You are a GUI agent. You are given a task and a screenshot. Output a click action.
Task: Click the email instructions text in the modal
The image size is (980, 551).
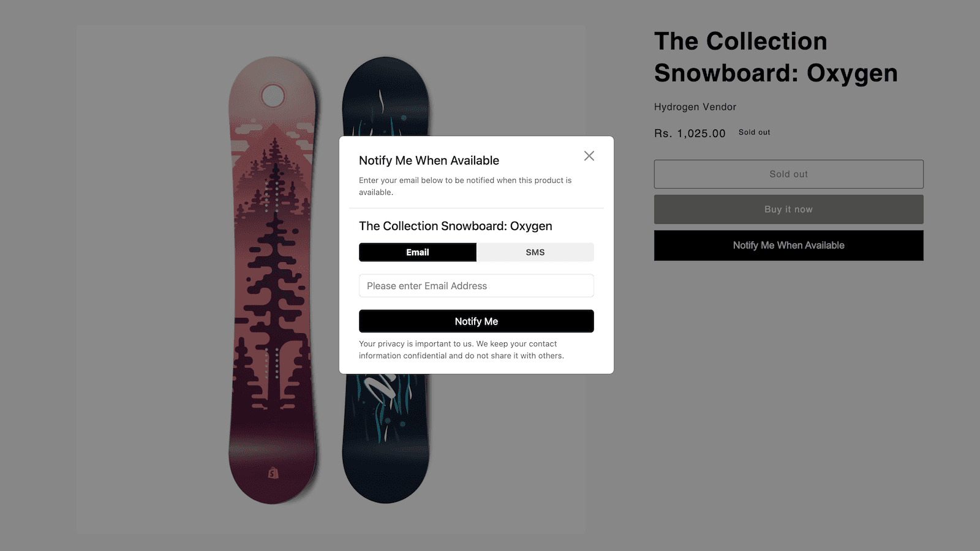(465, 186)
